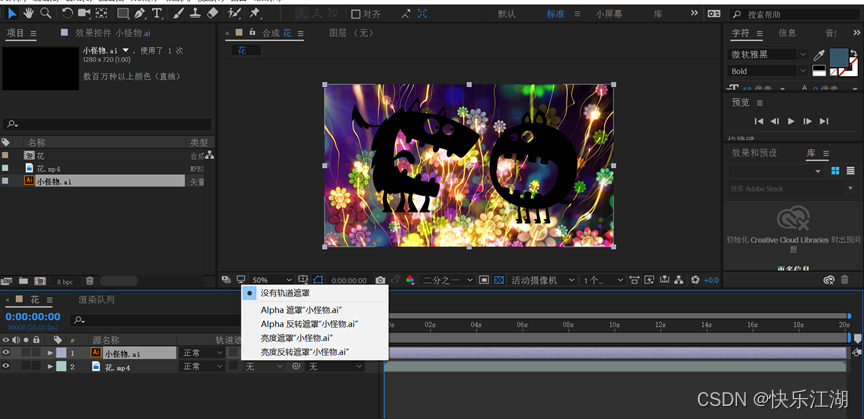Open the 50% magnification dropdown
Viewport: 864px width, 419px height.
(272, 280)
